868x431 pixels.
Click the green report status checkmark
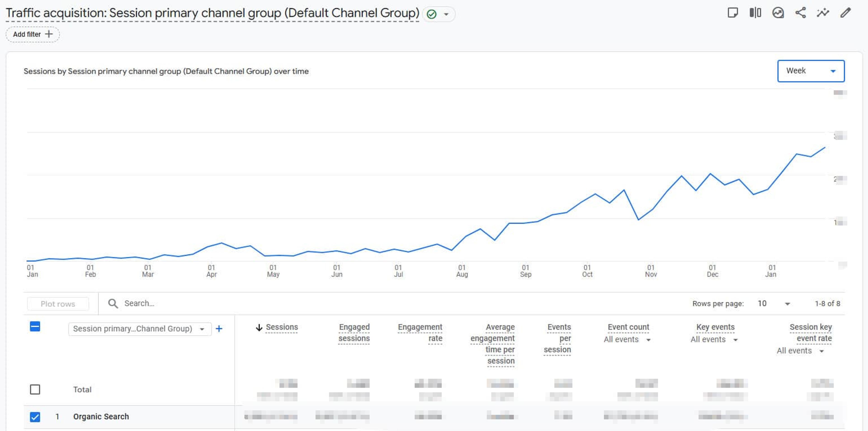click(x=431, y=14)
